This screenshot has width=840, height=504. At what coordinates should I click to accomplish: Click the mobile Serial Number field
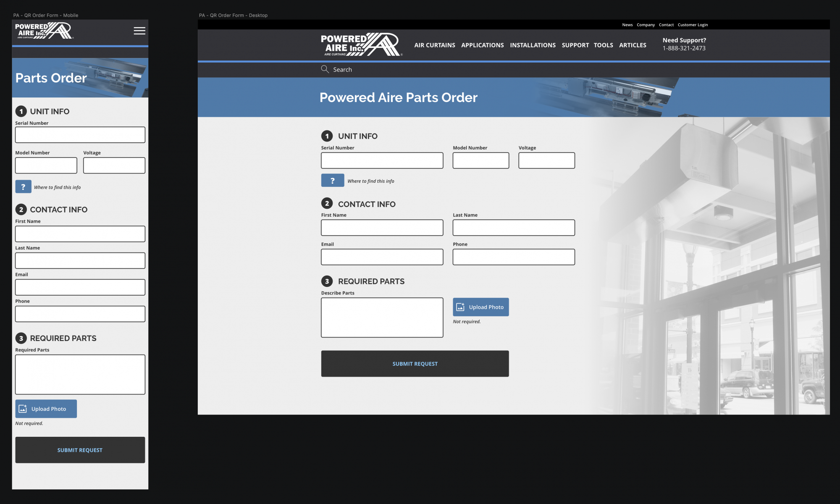tap(80, 135)
